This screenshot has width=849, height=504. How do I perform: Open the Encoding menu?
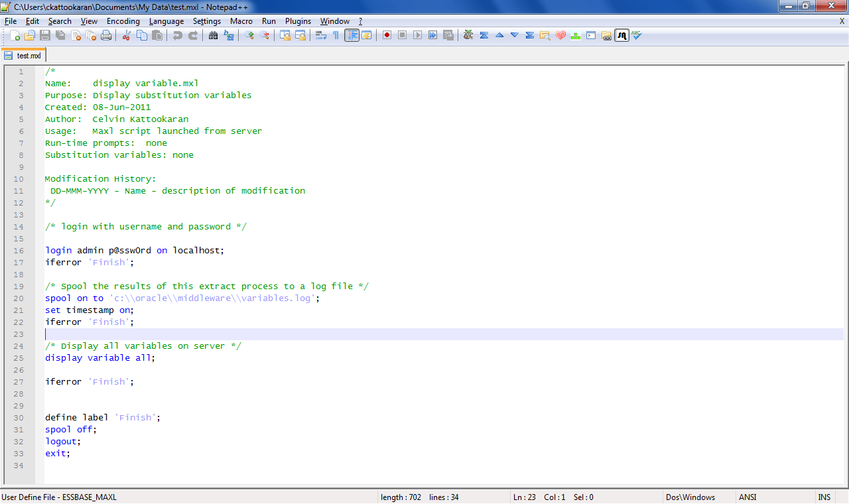click(123, 21)
